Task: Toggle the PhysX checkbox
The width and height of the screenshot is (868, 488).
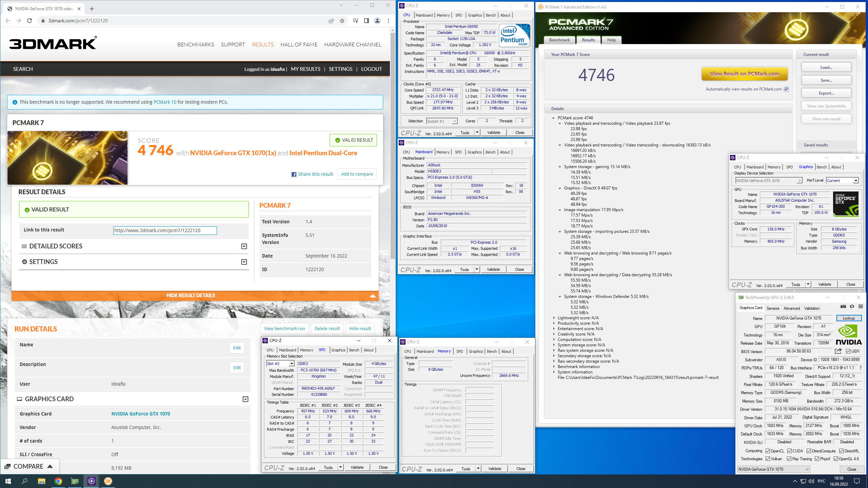Action: [817, 459]
